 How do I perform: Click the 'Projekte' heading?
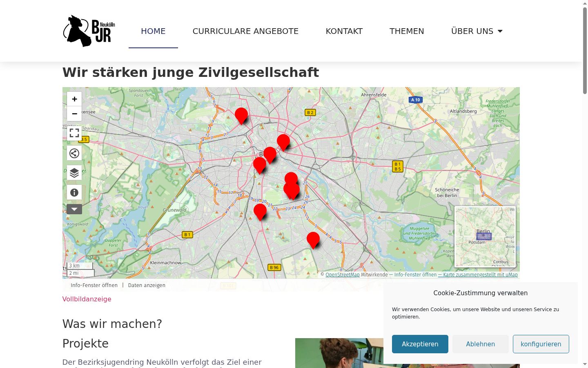tap(85, 343)
